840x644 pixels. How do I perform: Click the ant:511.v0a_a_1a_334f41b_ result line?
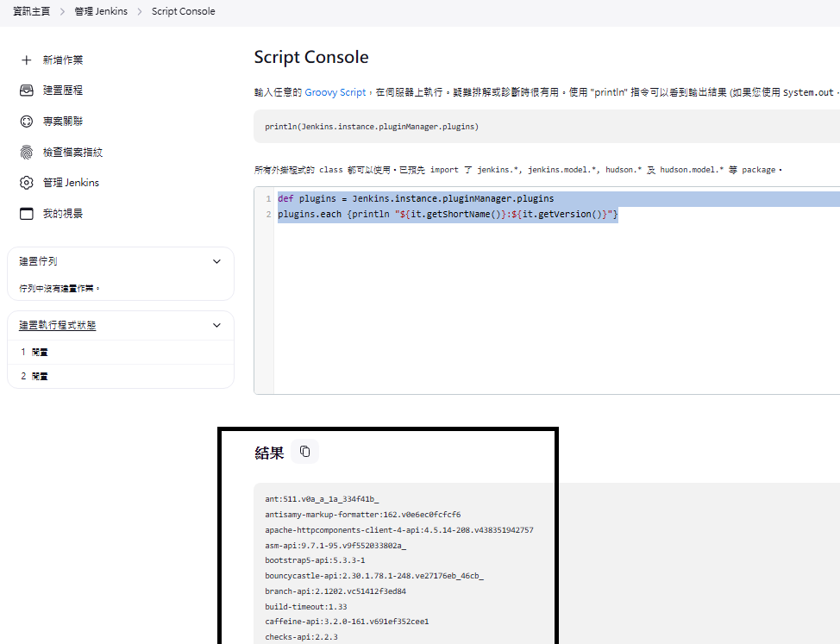(x=322, y=499)
